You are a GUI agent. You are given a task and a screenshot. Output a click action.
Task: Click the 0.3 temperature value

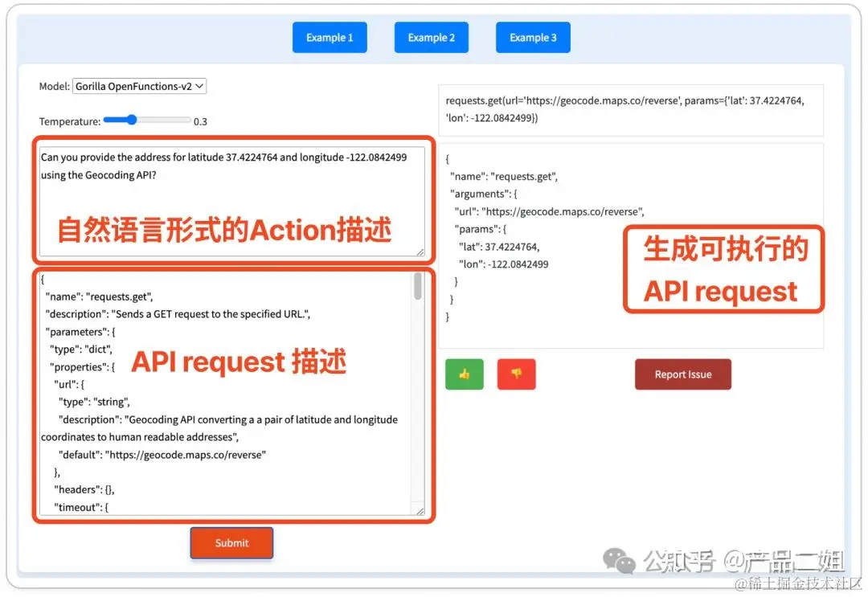pos(200,121)
